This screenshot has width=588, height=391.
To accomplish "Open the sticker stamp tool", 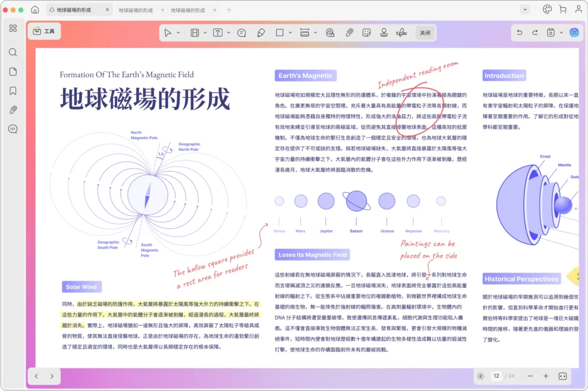I will (366, 32).
